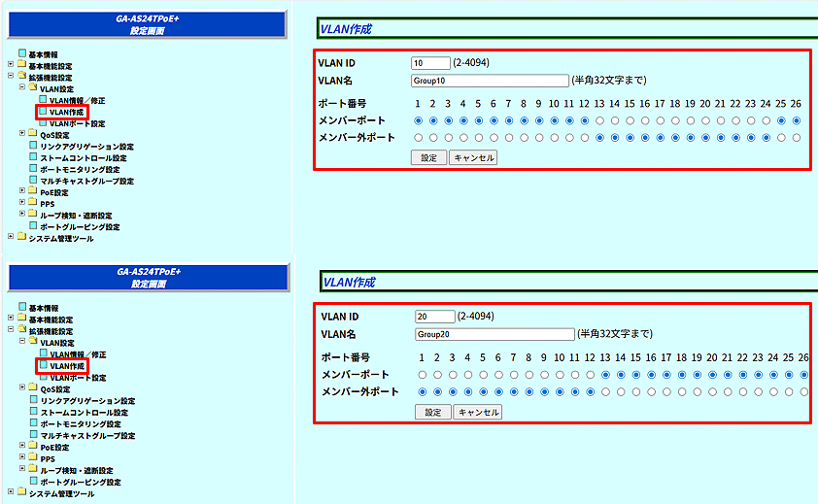Click the QoS設定 folder icon in upper tree

33,134
